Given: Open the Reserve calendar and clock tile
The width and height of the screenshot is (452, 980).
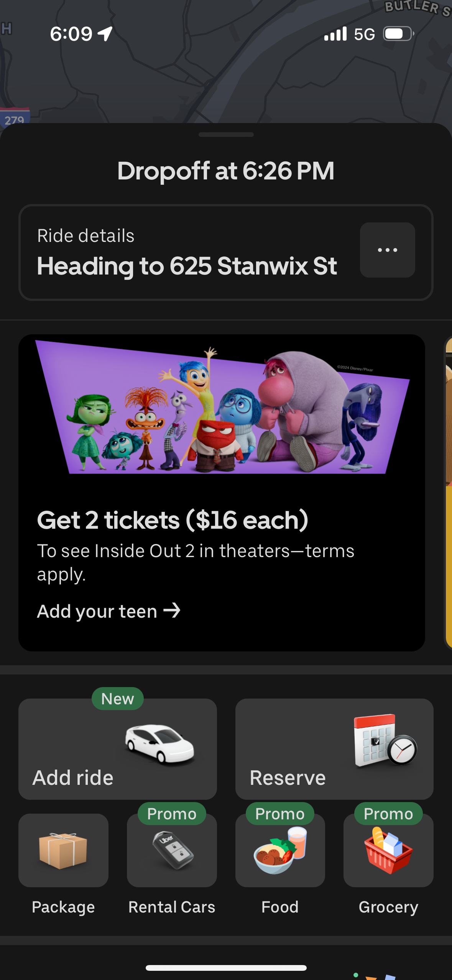Looking at the screenshot, I should (x=334, y=749).
